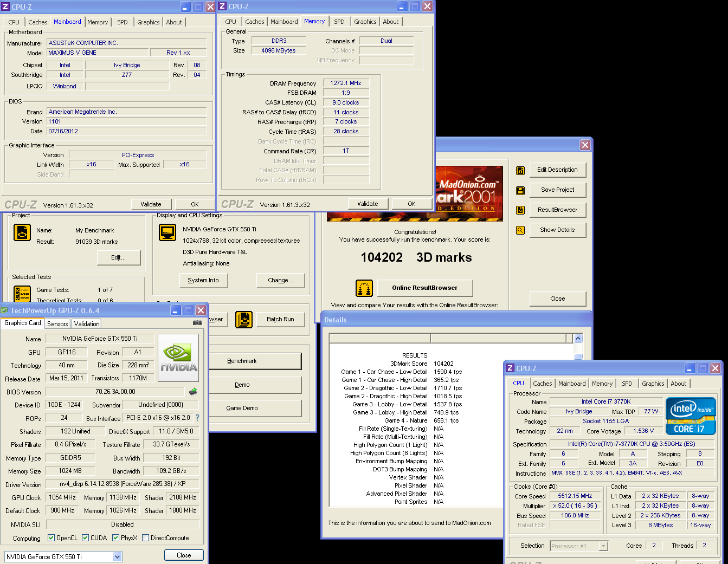
Task: Click the magnifier icon beside Show Details
Action: tap(520, 230)
